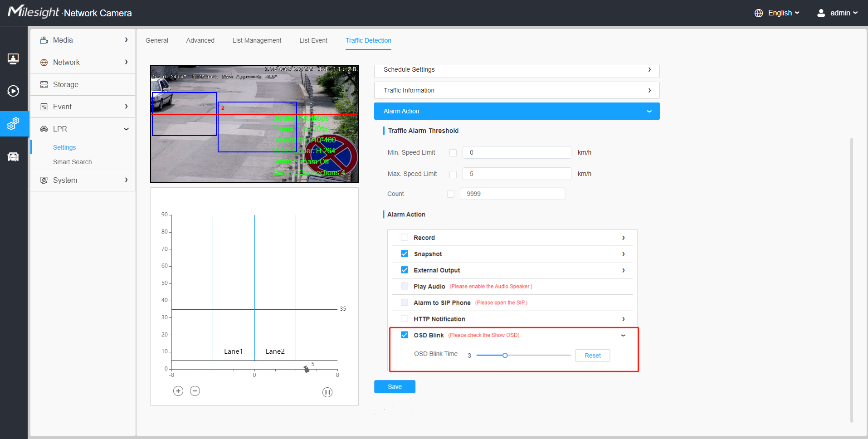The image size is (868, 439).
Task: Open the Advanced tab
Action: click(x=200, y=40)
